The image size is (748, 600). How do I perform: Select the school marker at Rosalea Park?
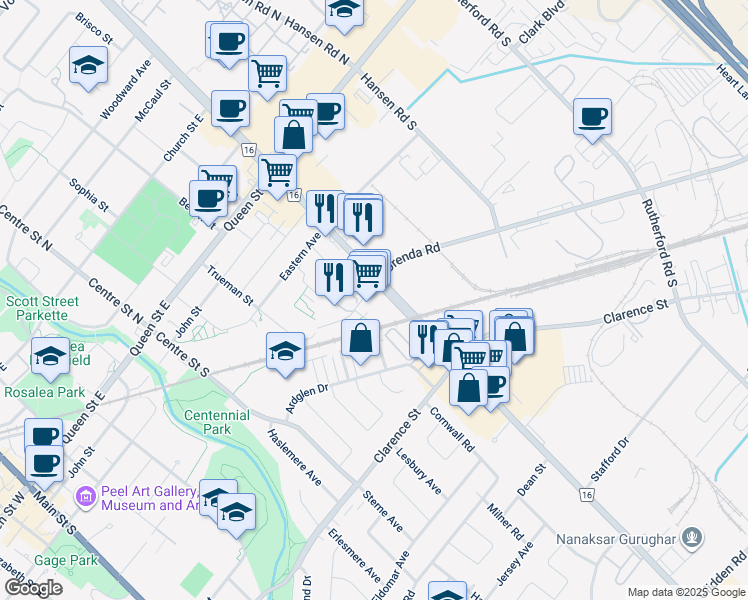(50, 356)
